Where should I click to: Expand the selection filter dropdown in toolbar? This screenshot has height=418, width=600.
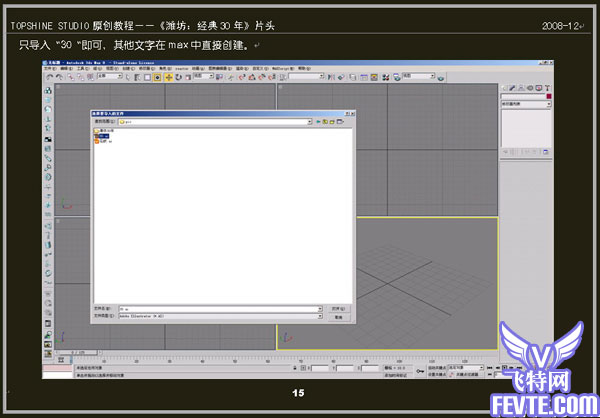coord(120,76)
